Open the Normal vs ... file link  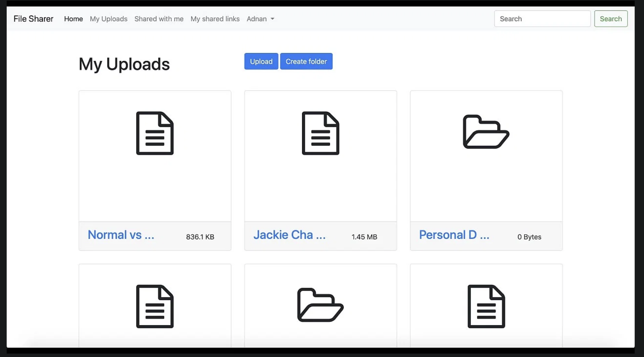point(121,235)
